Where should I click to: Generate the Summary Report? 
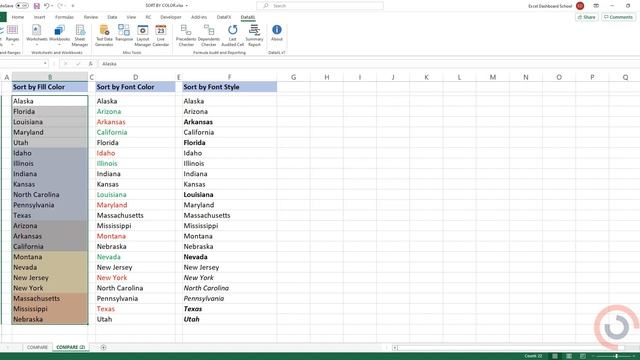pyautogui.click(x=254, y=35)
